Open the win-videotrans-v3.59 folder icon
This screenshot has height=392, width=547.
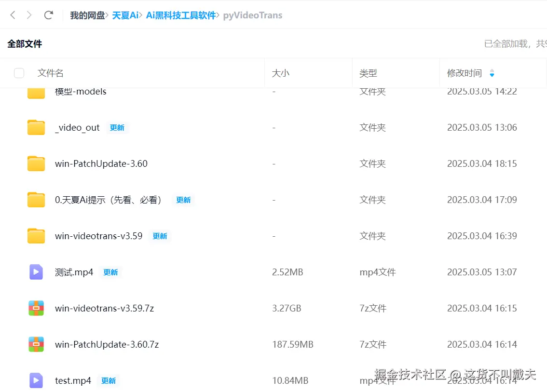click(x=36, y=236)
